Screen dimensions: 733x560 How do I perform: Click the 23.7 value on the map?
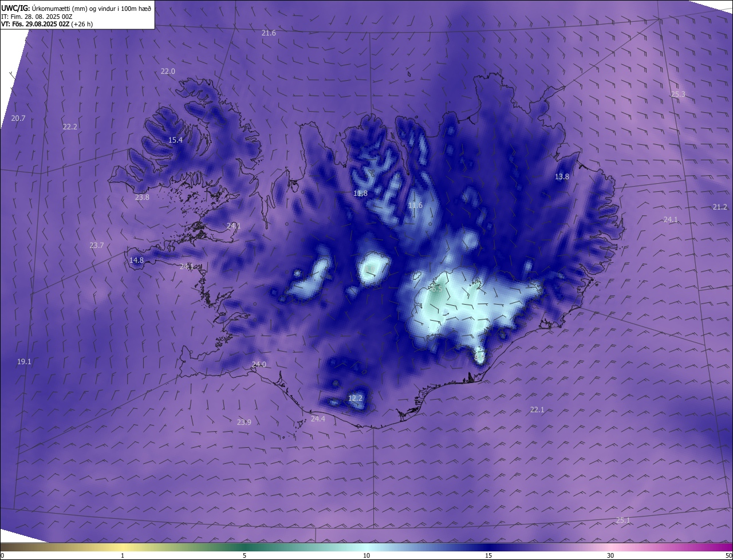coord(97,246)
